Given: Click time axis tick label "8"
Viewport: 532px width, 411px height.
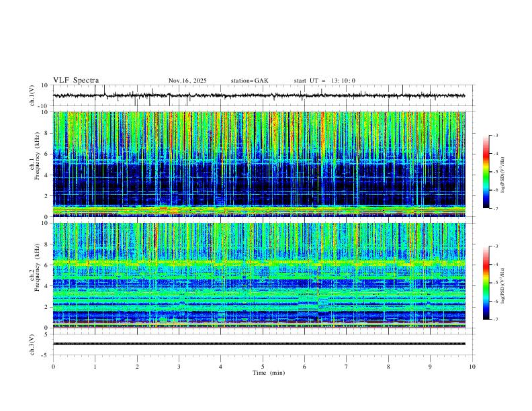Looking at the screenshot, I should tap(388, 367).
